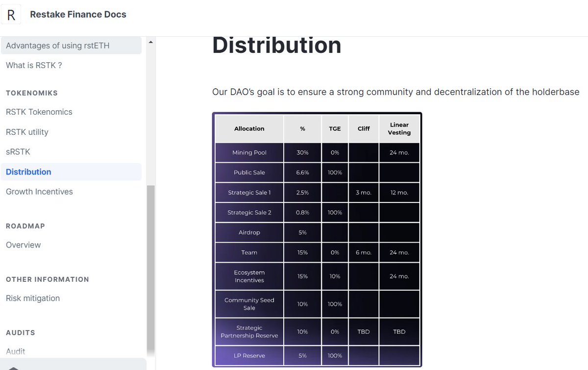The width and height of the screenshot is (588, 370).
Task: View the Risk mitigation page
Action: 32,298
